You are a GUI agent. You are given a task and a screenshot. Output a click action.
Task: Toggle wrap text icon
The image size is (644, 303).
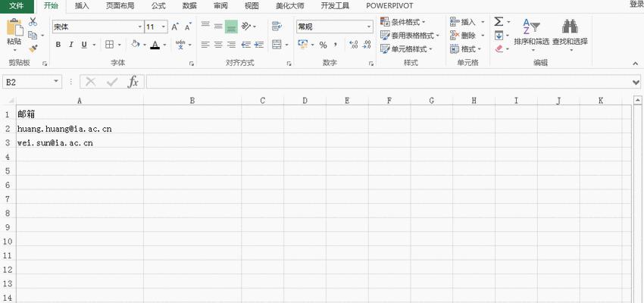277,27
